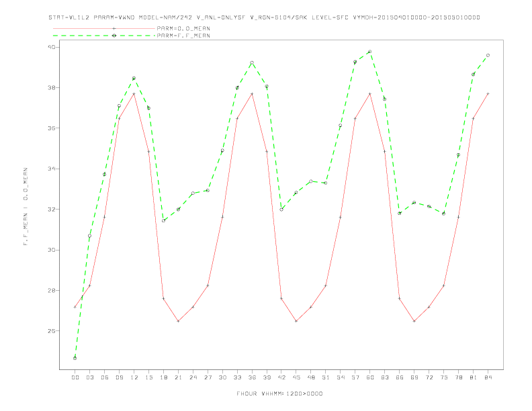The width and height of the screenshot is (532, 411).
Task: Click the red O.O_MEAN peak marker at hour 12
Action: [x=134, y=93]
